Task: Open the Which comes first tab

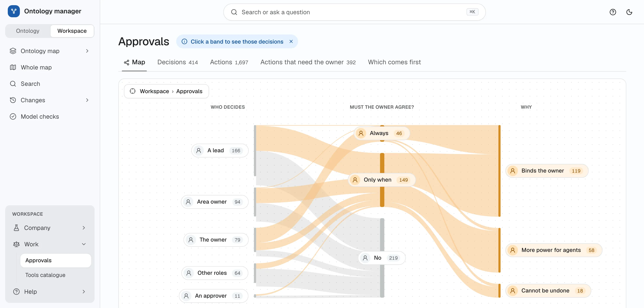Action: (394, 62)
